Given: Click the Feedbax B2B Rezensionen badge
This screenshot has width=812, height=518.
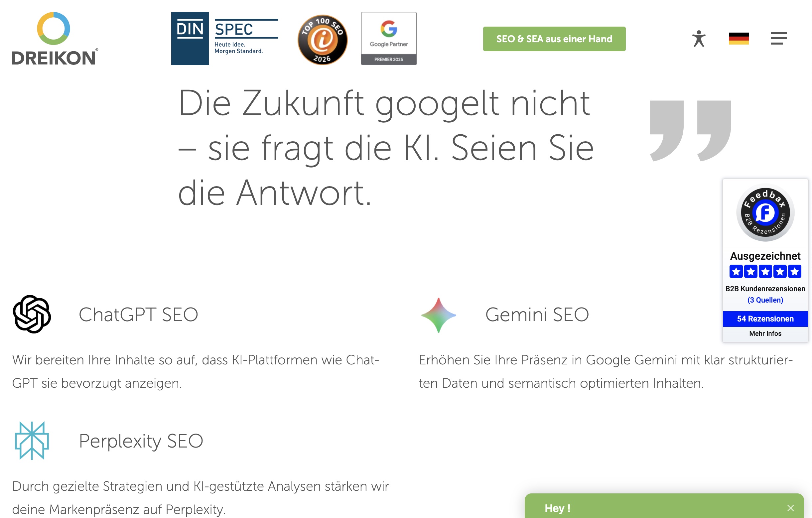Looking at the screenshot, I should pos(765,212).
